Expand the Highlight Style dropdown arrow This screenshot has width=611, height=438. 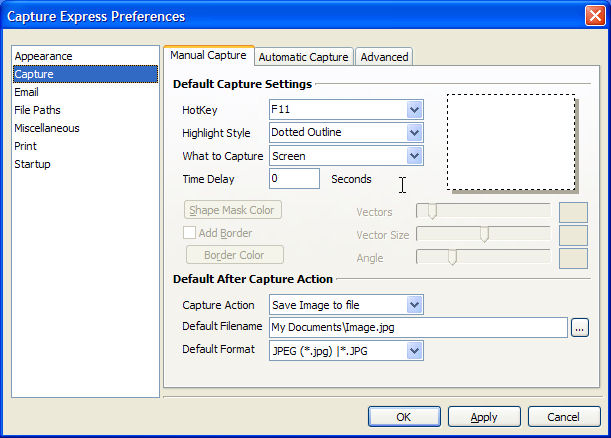[x=414, y=132]
